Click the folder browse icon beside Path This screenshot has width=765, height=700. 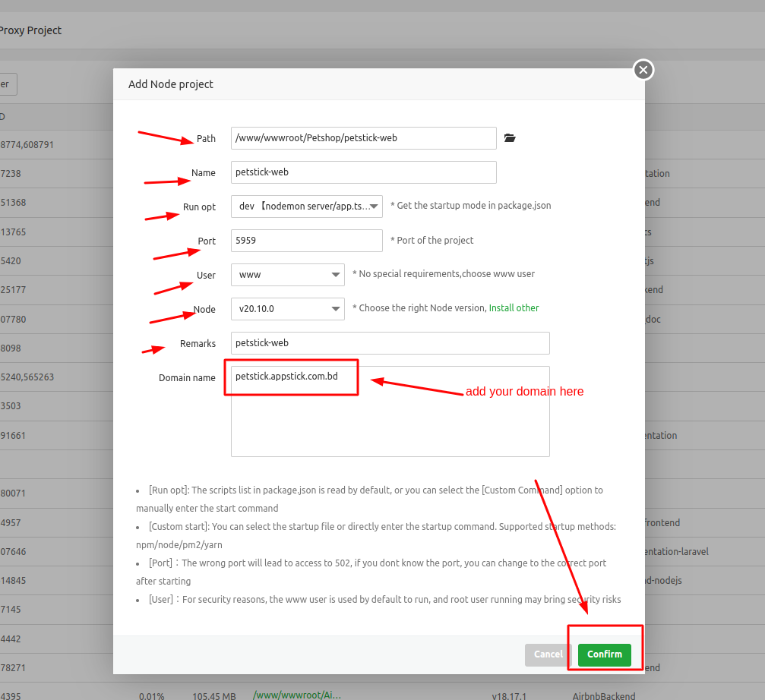click(510, 138)
